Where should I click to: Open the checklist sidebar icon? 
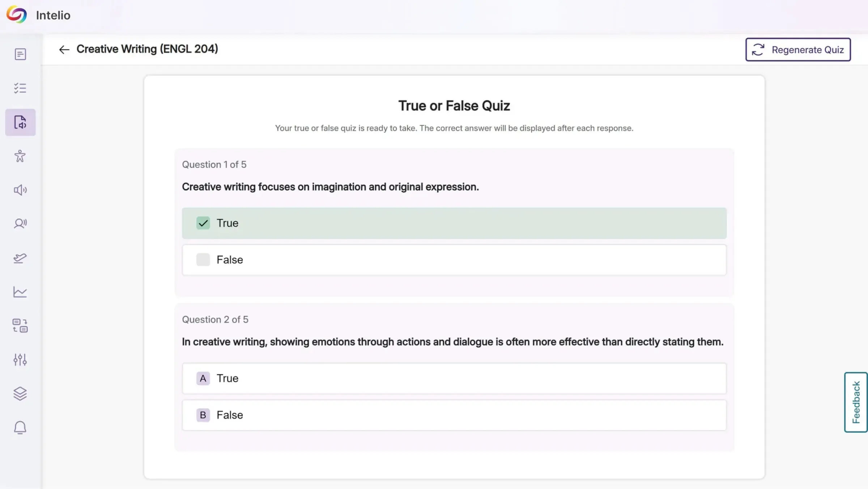20,88
